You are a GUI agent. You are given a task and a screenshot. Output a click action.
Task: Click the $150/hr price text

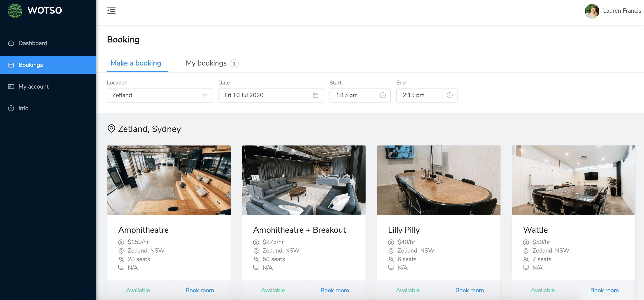(138, 242)
